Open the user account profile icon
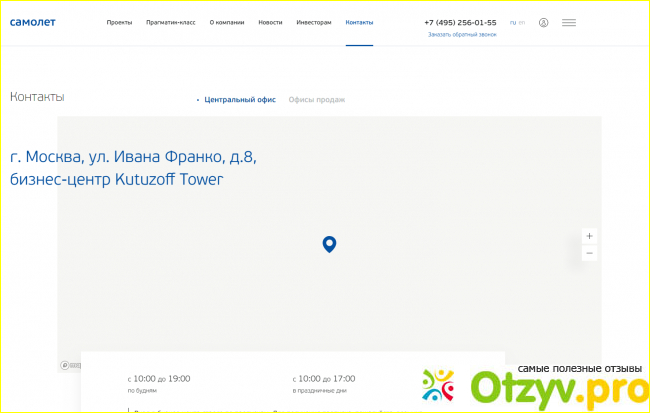 543,22
